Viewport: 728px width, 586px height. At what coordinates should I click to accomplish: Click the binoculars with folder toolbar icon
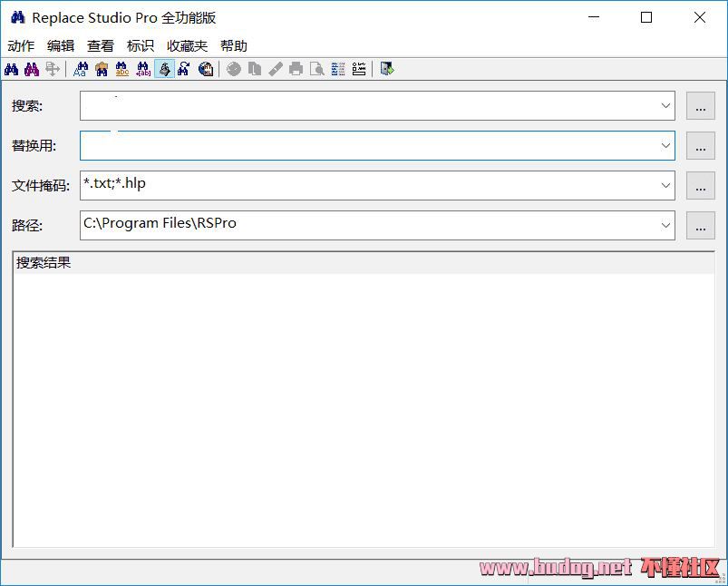(x=102, y=69)
